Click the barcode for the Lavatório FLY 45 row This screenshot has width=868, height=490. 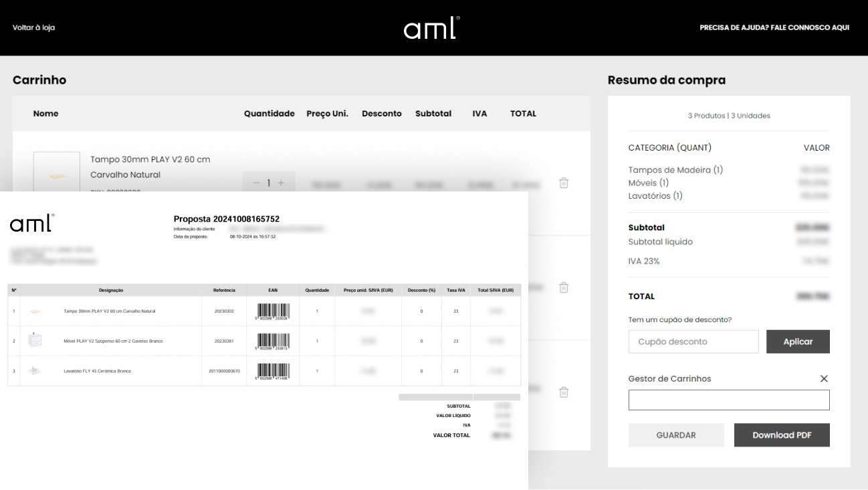pyautogui.click(x=272, y=371)
